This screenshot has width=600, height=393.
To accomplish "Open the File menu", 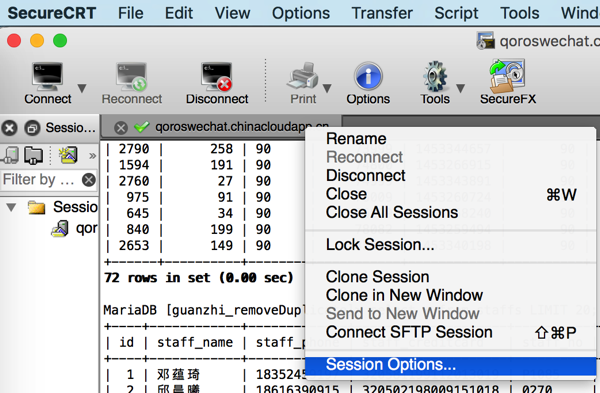I will pos(130,13).
